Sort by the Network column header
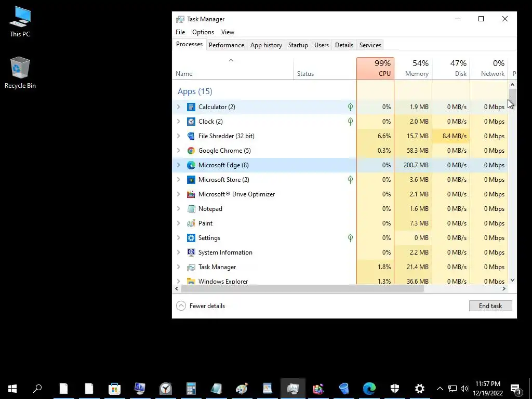The height and width of the screenshot is (399, 532). click(x=489, y=69)
